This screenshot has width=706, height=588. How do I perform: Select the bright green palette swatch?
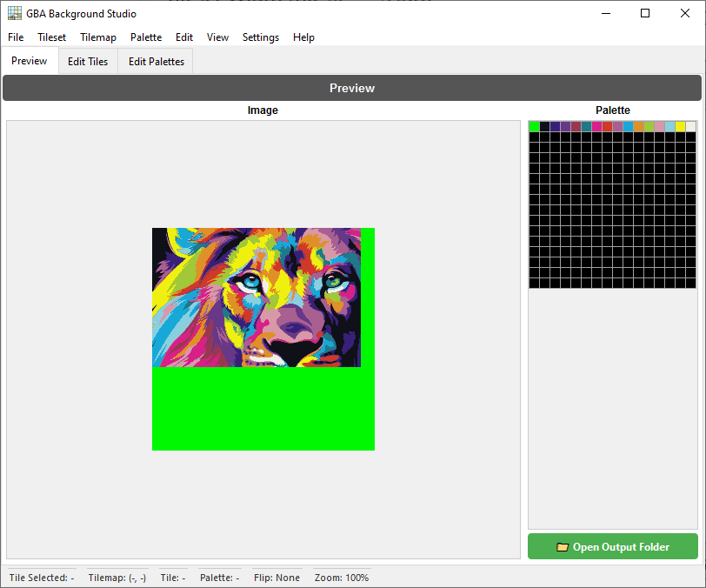pos(534,126)
